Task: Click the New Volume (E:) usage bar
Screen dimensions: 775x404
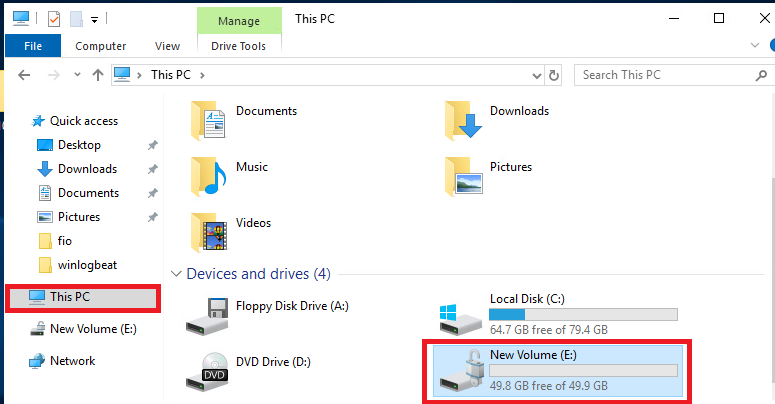Action: point(583,370)
